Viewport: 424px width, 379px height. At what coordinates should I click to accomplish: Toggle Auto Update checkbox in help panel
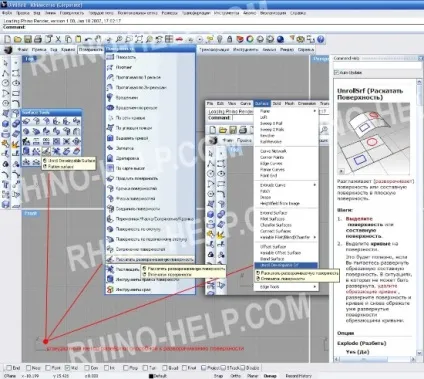[336, 72]
